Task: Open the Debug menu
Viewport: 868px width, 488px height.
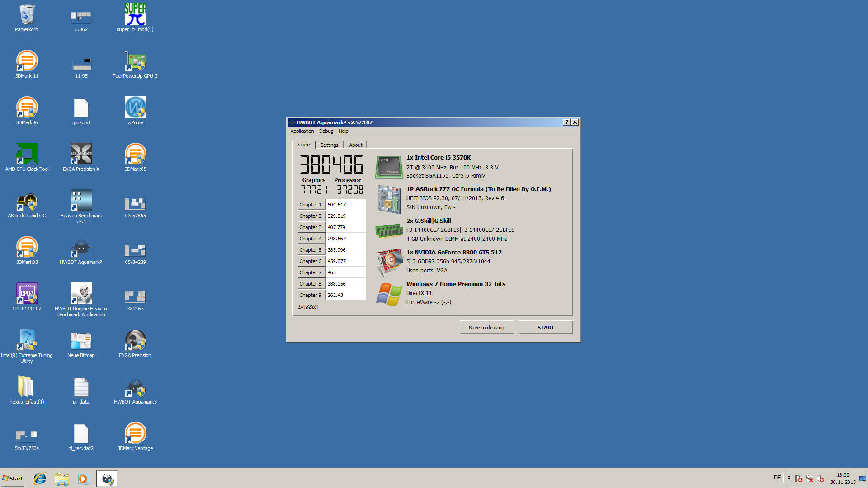Action: point(326,131)
